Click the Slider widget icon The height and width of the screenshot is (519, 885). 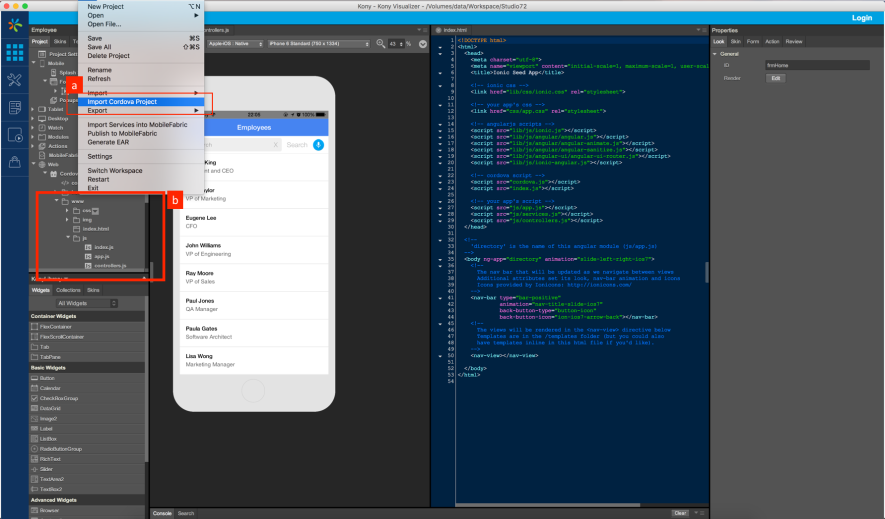pos(34,469)
